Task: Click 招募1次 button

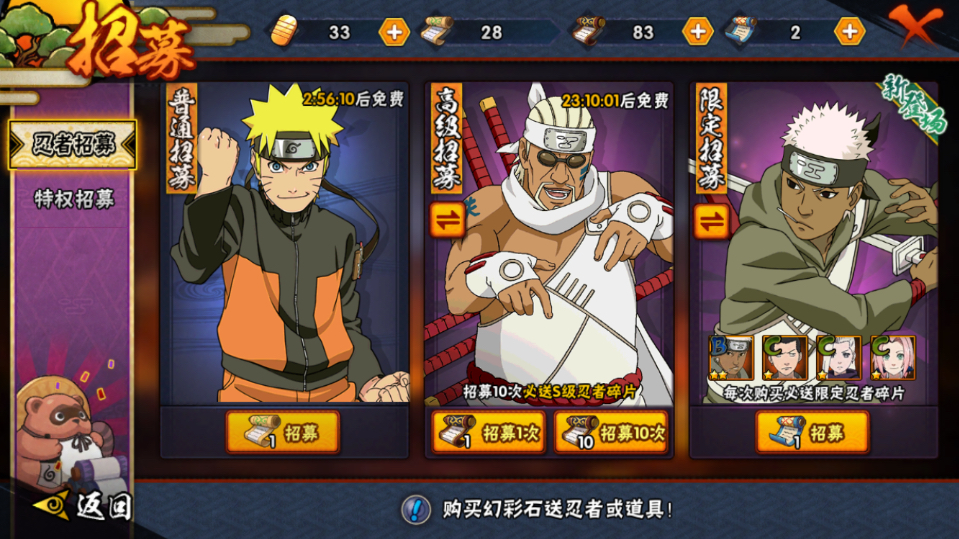Action: [488, 433]
